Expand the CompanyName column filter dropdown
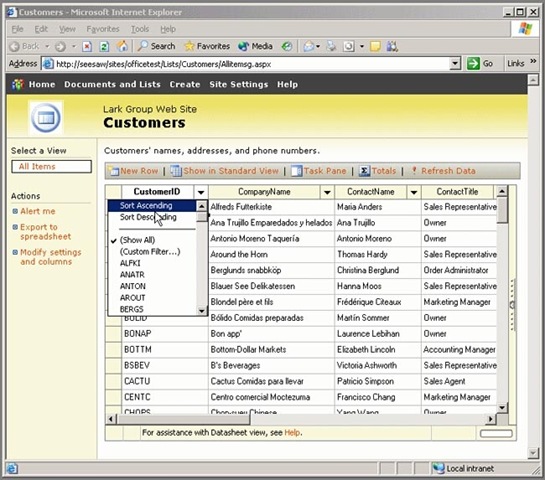 pyautogui.click(x=327, y=192)
